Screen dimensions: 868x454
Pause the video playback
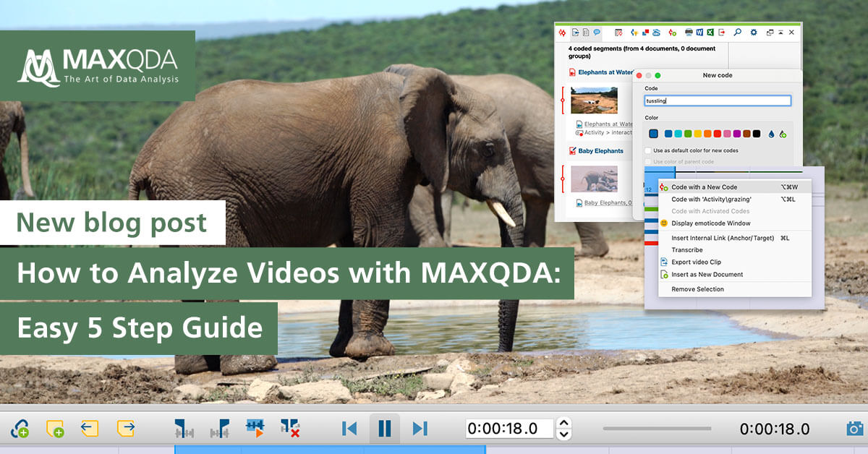coord(386,427)
